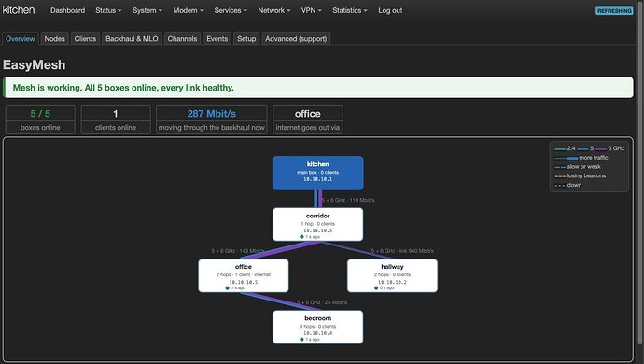Open the Backhaul & MLO tab
This screenshot has height=364, width=644.
click(132, 38)
